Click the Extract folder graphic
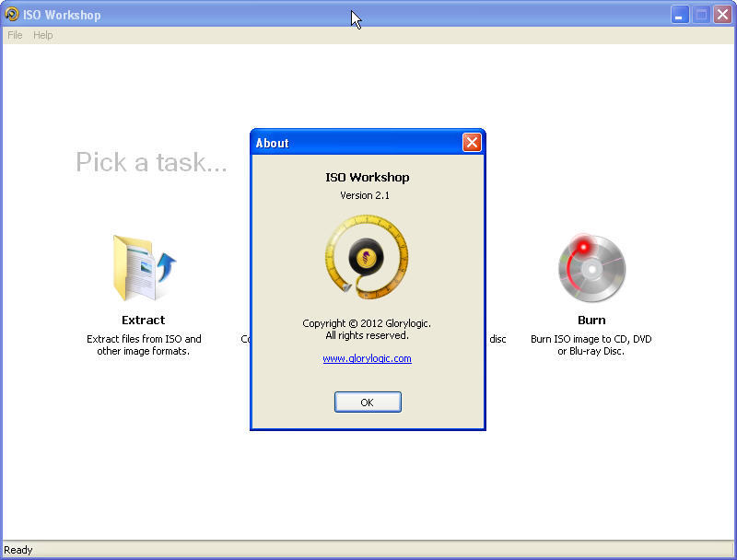The height and width of the screenshot is (560, 737). pos(143,267)
